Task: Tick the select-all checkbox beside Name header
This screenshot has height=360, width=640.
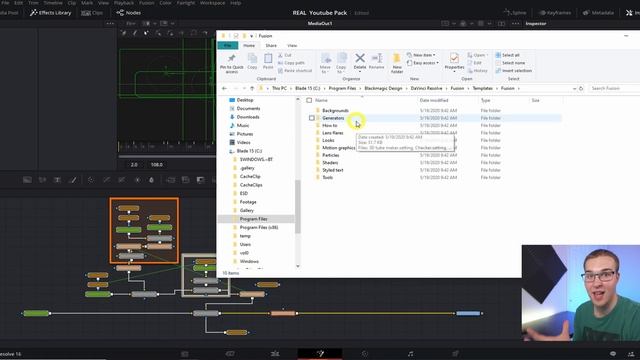Action: point(309,100)
